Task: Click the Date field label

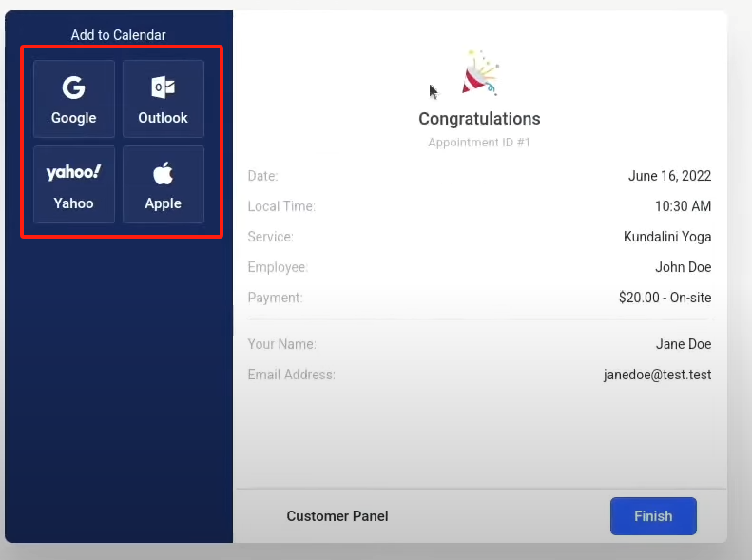Action: coord(262,176)
